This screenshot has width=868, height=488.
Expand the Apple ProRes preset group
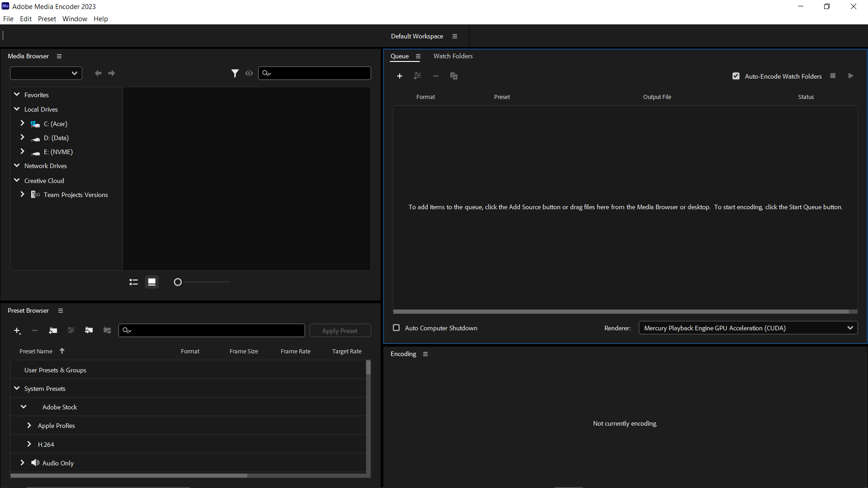tap(29, 425)
